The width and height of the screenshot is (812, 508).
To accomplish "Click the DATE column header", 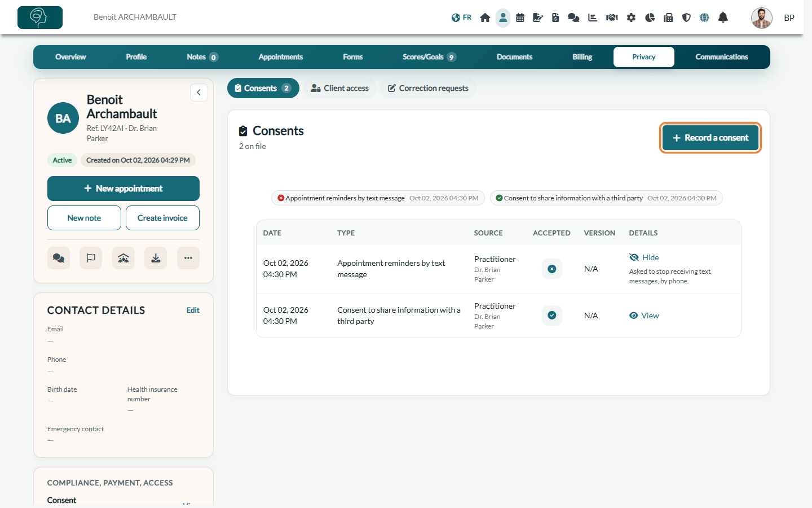I will [x=272, y=233].
